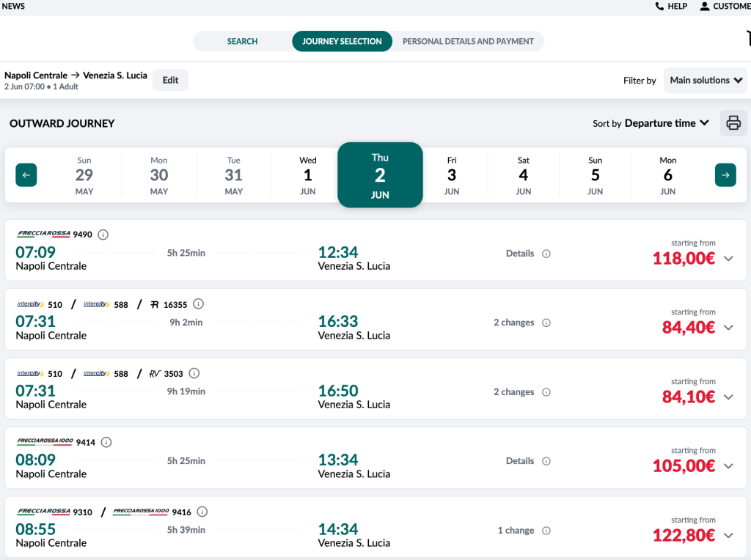Expand the 84,40€ fare chevron
Viewport: 751px width, 560px height.
[728, 328]
